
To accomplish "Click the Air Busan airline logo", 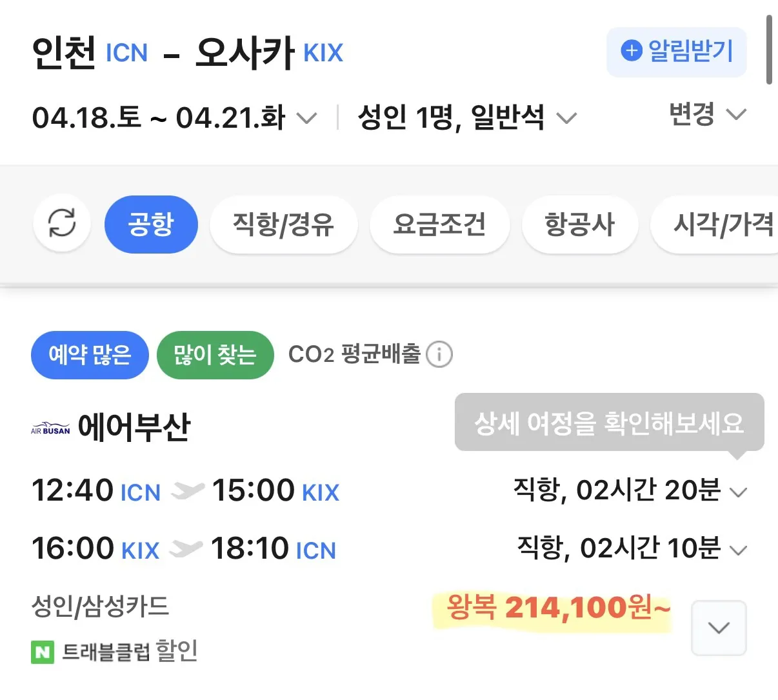I will click(50, 428).
